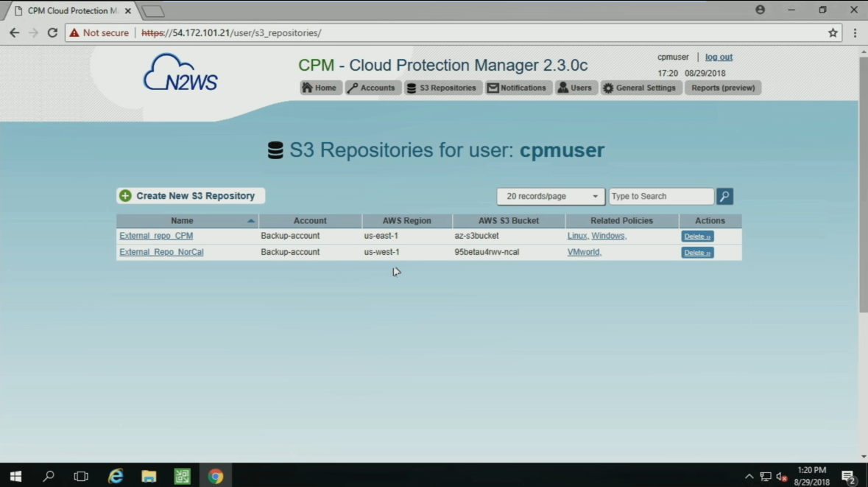Viewport: 868px width, 487px height.
Task: Sort by the AWS Region column header
Action: point(407,220)
